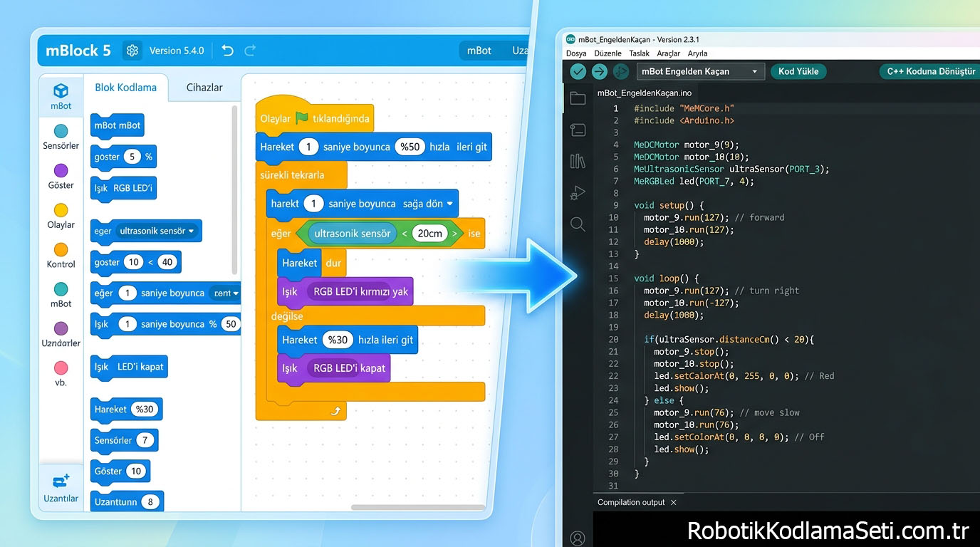Open the mBot tab in mBlock header
Screen dimensions: 980x547
coord(479,51)
